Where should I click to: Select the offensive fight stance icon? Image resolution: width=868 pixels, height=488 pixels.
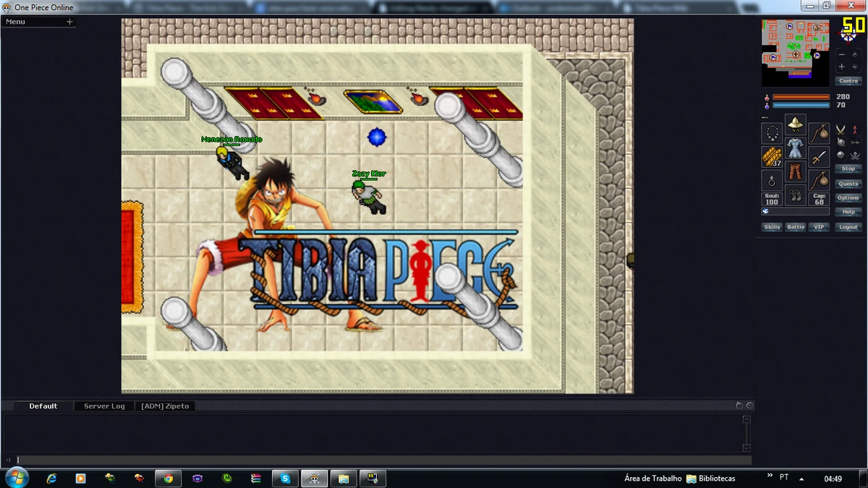(841, 130)
